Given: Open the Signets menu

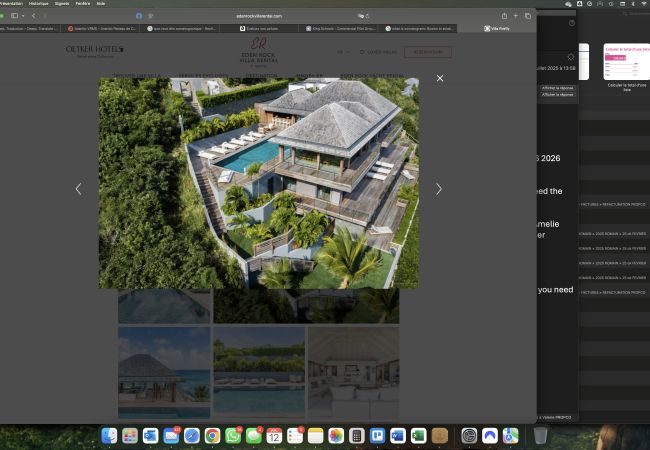Looking at the screenshot, I should pos(68,3).
